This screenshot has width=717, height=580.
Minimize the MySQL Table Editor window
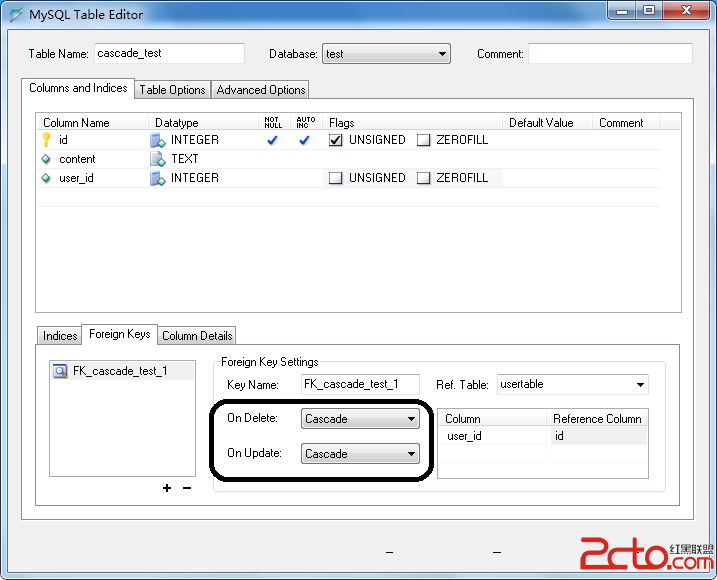click(x=621, y=11)
